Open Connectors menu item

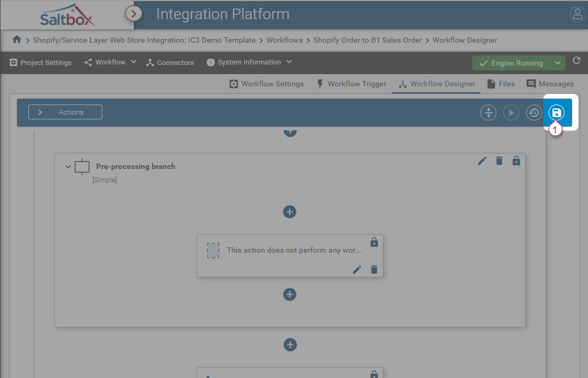click(170, 62)
